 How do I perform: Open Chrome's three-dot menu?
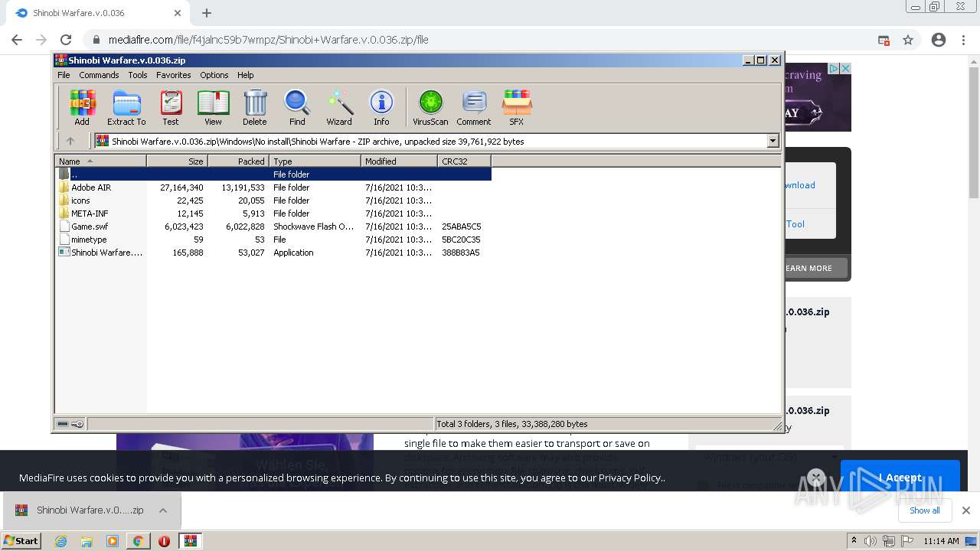tap(963, 40)
